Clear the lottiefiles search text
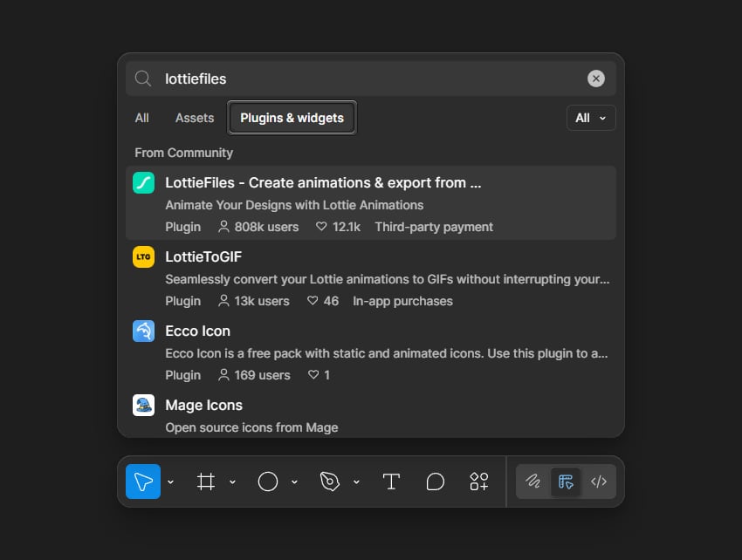 [596, 79]
